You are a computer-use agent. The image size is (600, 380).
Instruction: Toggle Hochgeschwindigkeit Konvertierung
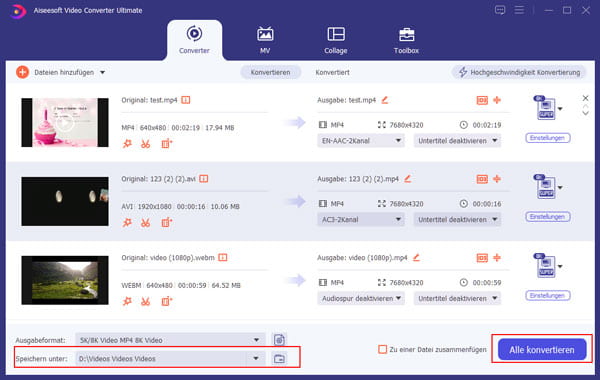tap(519, 72)
